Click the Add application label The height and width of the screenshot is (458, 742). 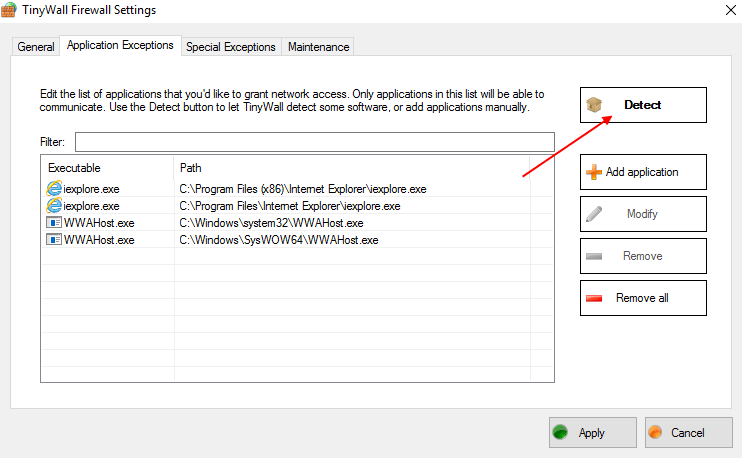[642, 172]
